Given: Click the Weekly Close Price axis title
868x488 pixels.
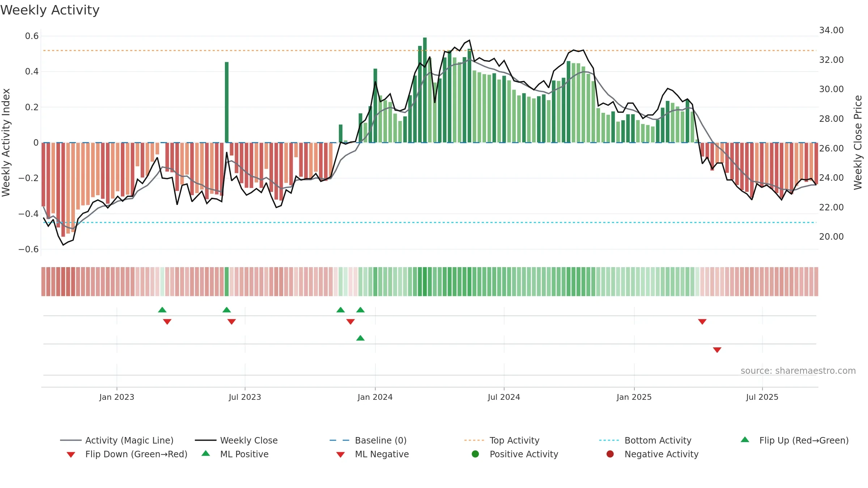Looking at the screenshot, I should (x=858, y=142).
